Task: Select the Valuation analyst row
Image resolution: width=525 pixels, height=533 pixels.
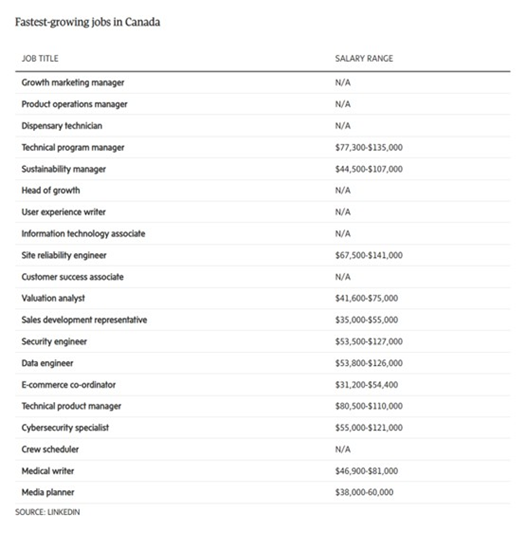Action: pyautogui.click(x=262, y=298)
